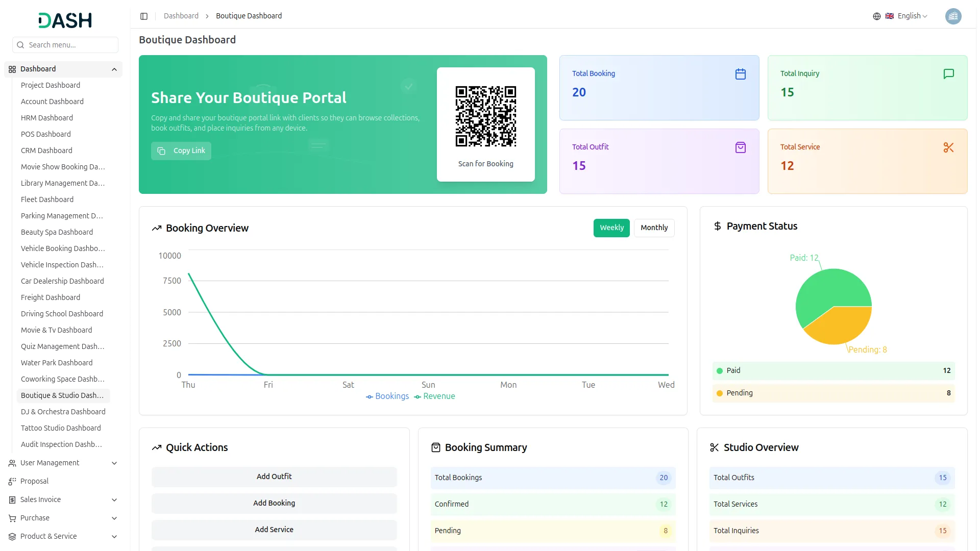Click the Booking Summary bag icon

click(x=436, y=447)
